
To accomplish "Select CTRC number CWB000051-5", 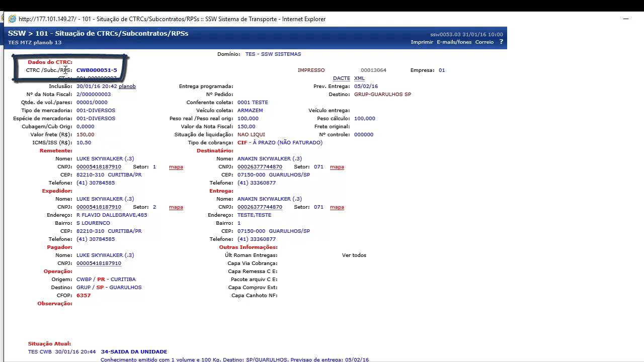I will click(x=97, y=70).
